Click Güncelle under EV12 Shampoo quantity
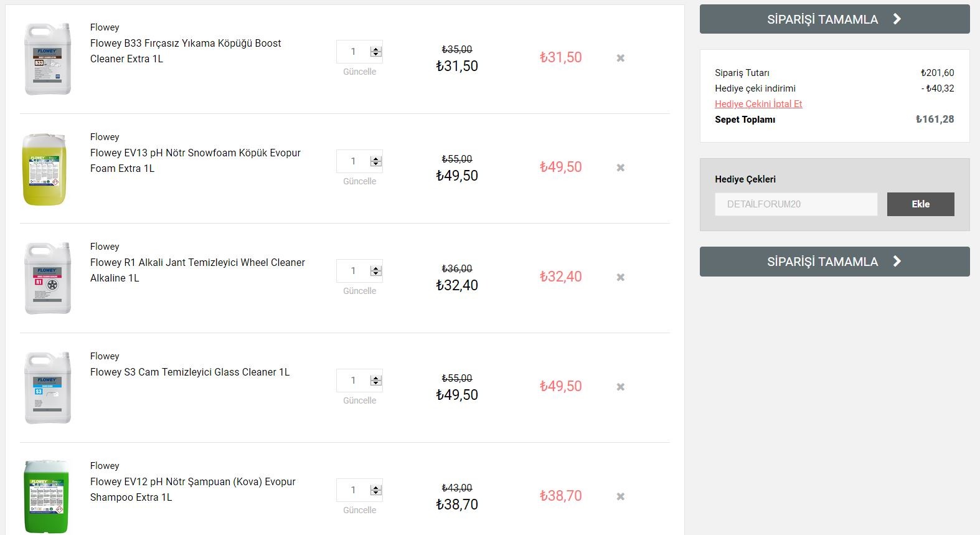This screenshot has height=535, width=980. tap(359, 510)
